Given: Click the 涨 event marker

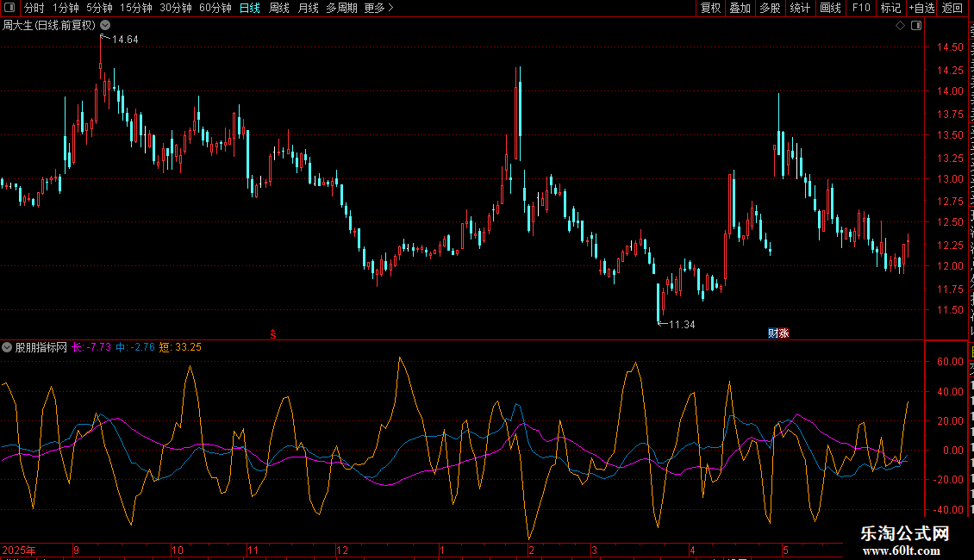Looking at the screenshot, I should coord(784,333).
